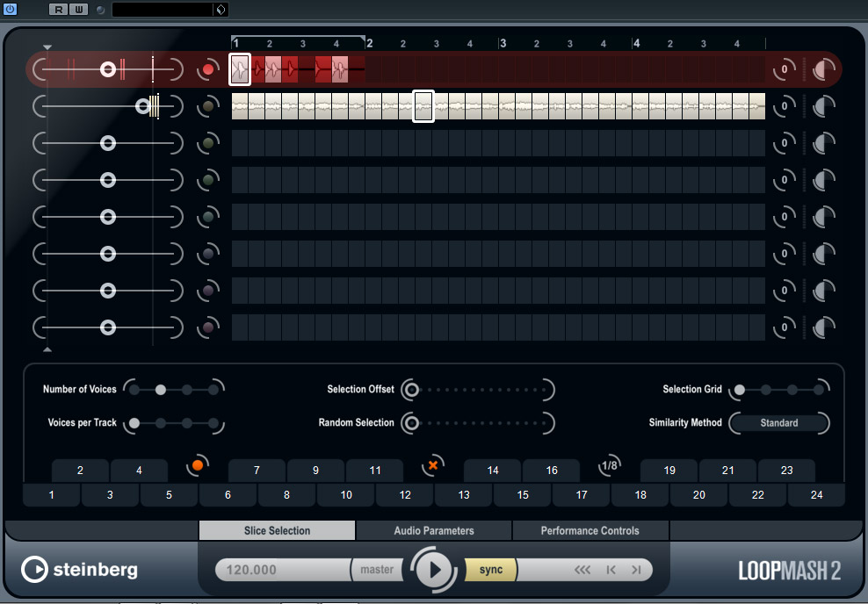Set track 7 as master track
868x604 pixels.
[x=208, y=291]
